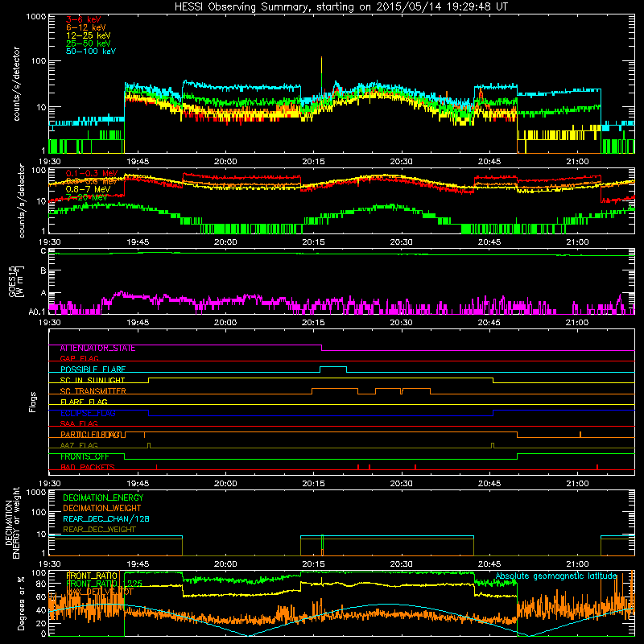Click the DECIMATION ENERGY or weight axis title
The image size is (644, 644).
[12, 522]
